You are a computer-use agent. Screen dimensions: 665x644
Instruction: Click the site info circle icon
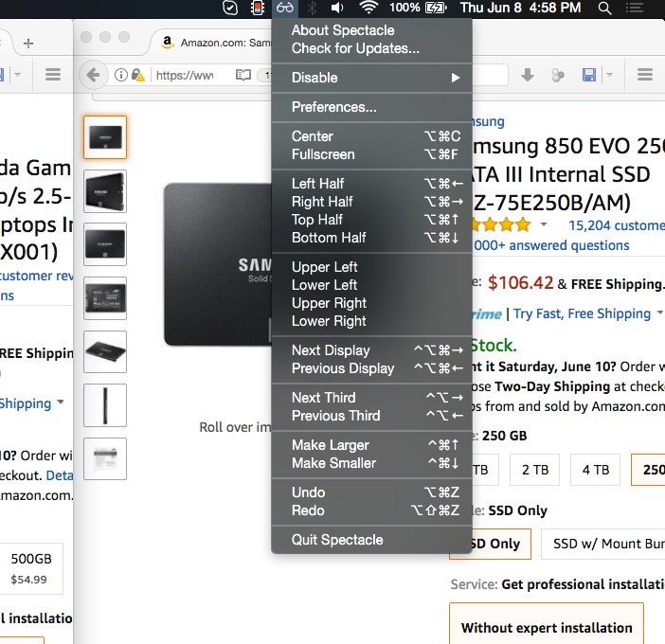pos(121,75)
